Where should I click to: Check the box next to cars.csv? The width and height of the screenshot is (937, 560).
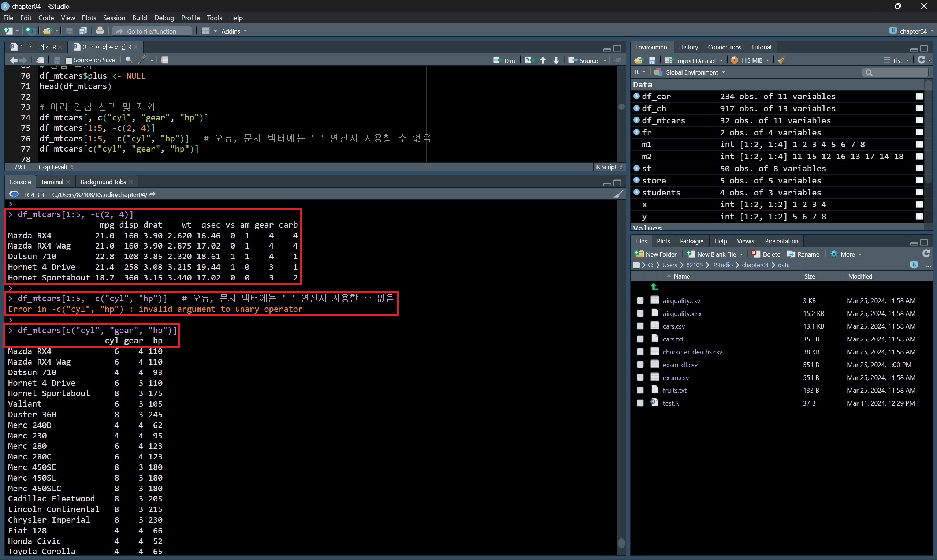pos(640,326)
